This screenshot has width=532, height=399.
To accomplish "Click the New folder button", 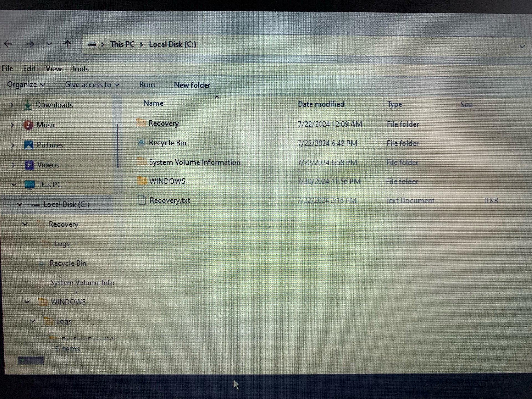I will [x=192, y=85].
